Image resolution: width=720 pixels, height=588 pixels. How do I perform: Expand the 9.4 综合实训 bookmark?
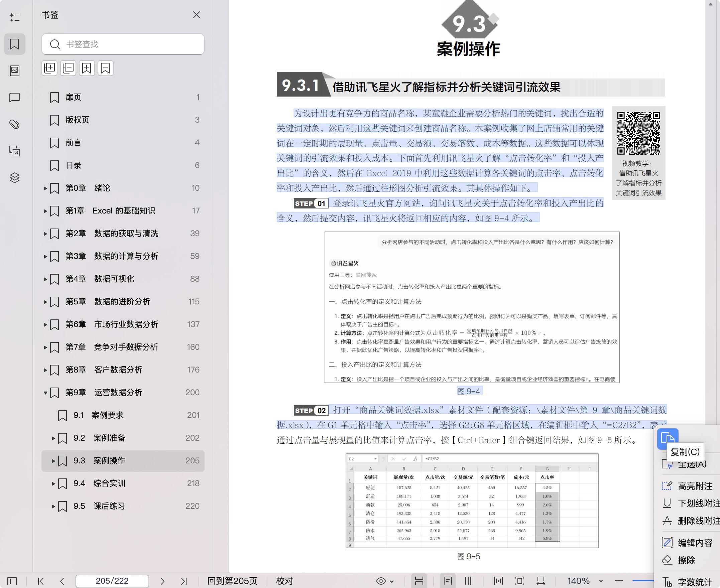pyautogui.click(x=53, y=483)
